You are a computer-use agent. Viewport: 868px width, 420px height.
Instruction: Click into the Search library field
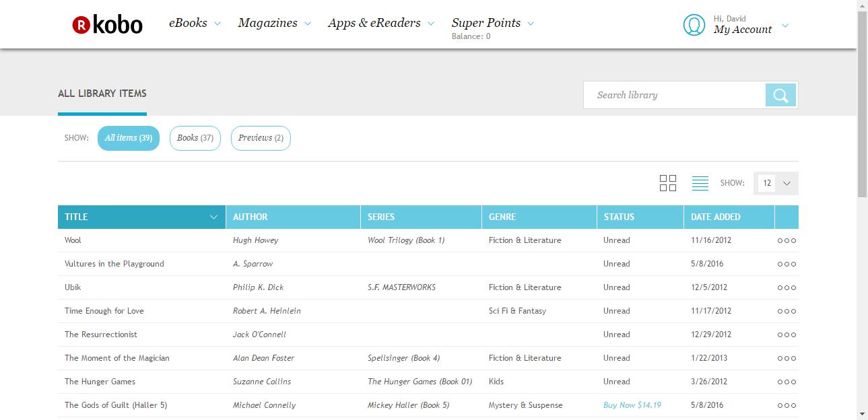(675, 96)
